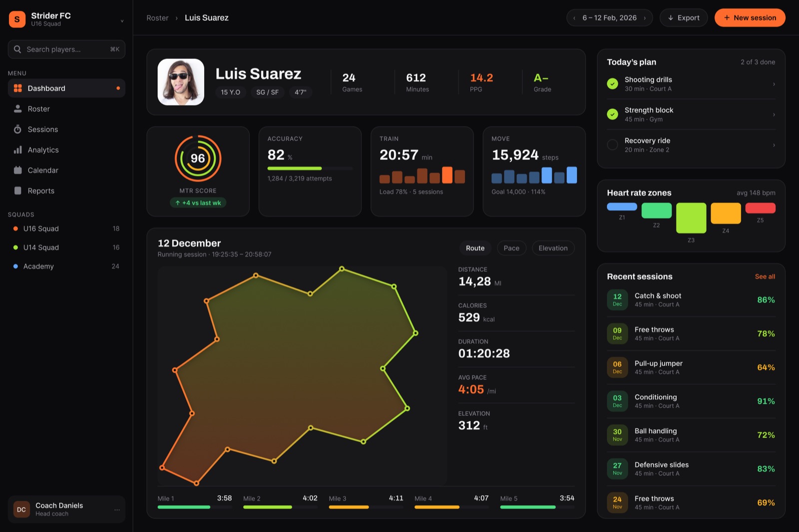This screenshot has width=799, height=532.
Task: Open Analytics in the menu
Action: [x=66, y=150]
